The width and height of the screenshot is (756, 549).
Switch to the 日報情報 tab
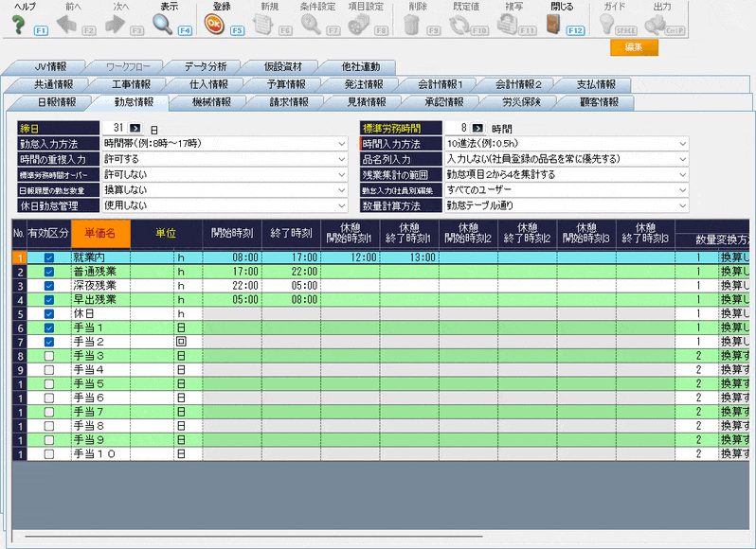click(63, 102)
